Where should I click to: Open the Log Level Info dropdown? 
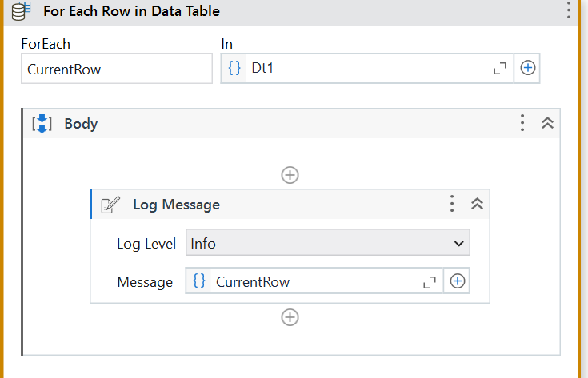point(328,243)
